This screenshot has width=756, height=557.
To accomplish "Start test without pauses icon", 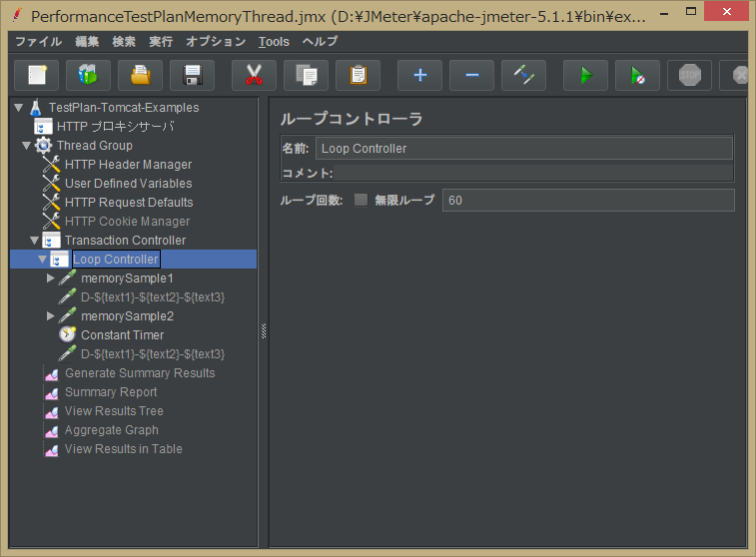I will coord(638,75).
